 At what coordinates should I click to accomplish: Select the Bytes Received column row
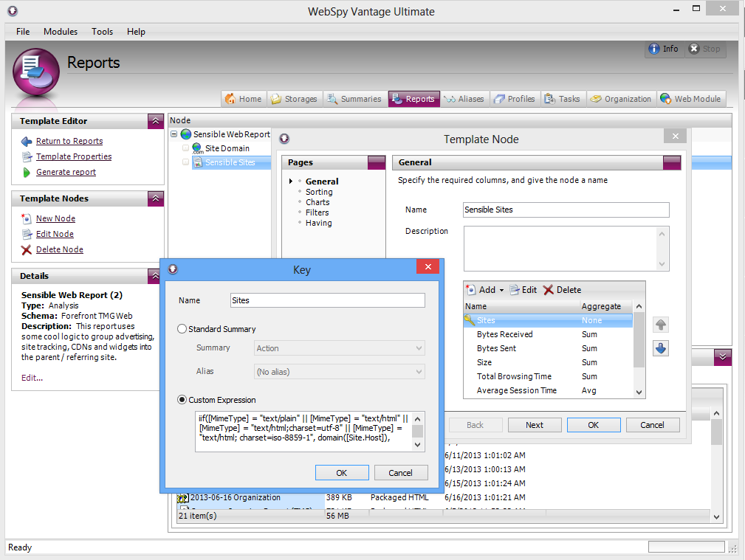click(548, 334)
